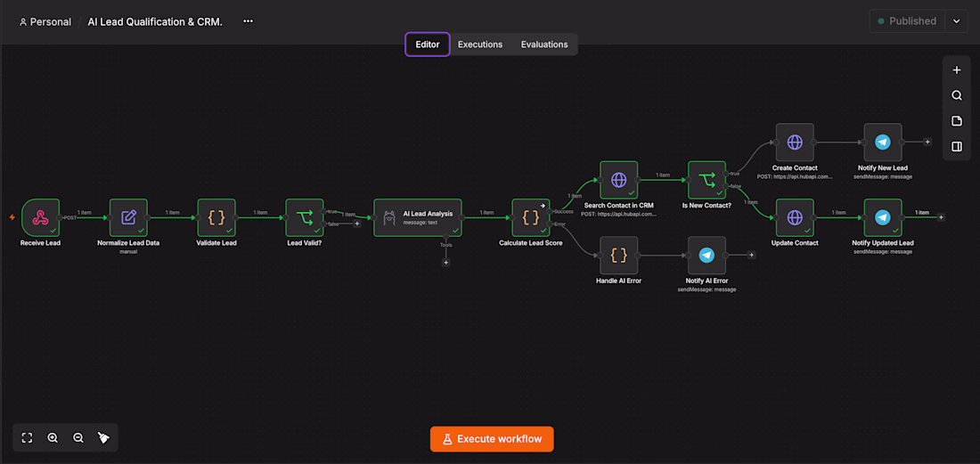The height and width of the screenshot is (464, 980).
Task: Add a tool under AI Lead Analysis Tools
Action: [x=445, y=263]
